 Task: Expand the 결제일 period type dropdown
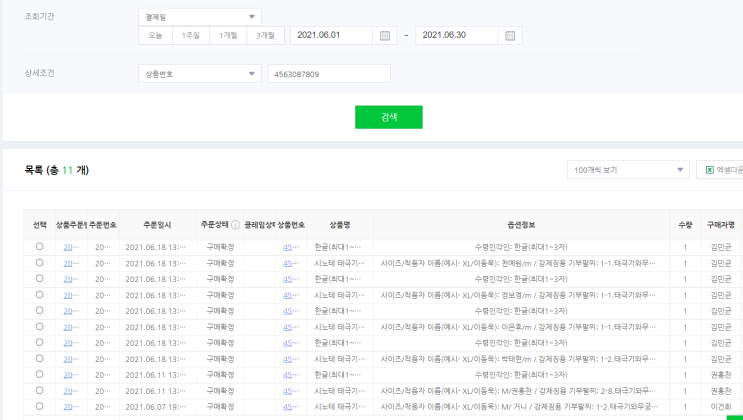(199, 17)
